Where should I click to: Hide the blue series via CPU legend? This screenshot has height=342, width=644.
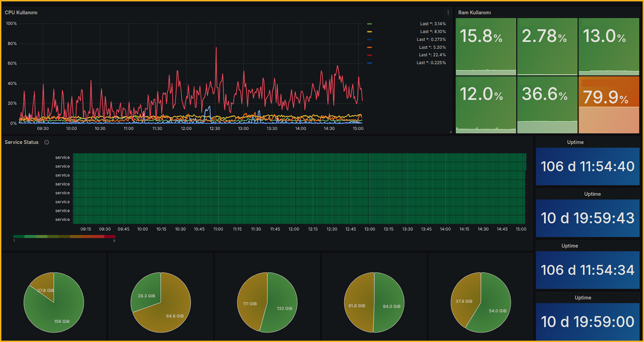pyautogui.click(x=370, y=39)
